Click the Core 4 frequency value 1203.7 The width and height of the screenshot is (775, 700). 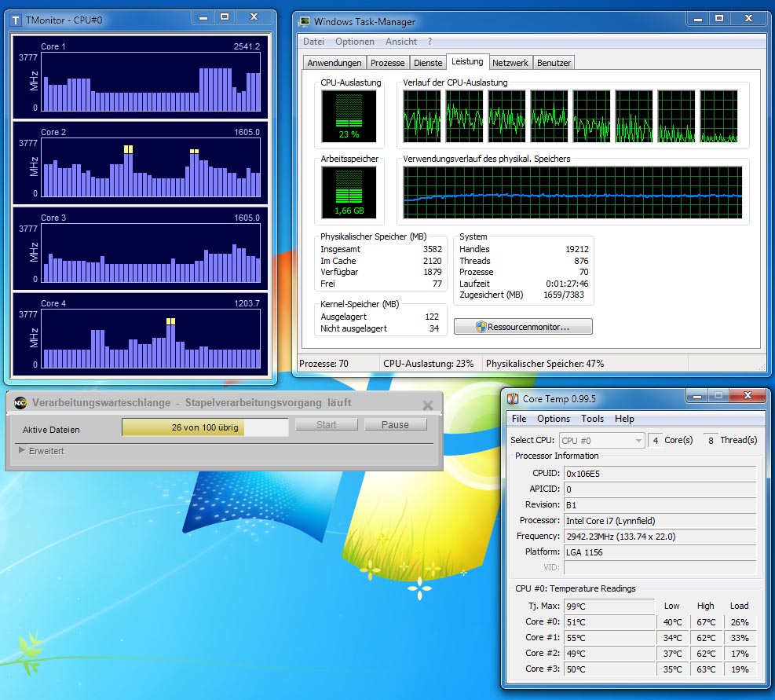(x=247, y=302)
